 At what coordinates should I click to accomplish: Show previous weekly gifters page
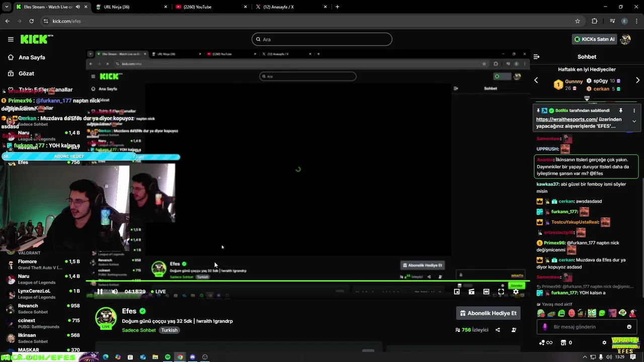click(536, 80)
